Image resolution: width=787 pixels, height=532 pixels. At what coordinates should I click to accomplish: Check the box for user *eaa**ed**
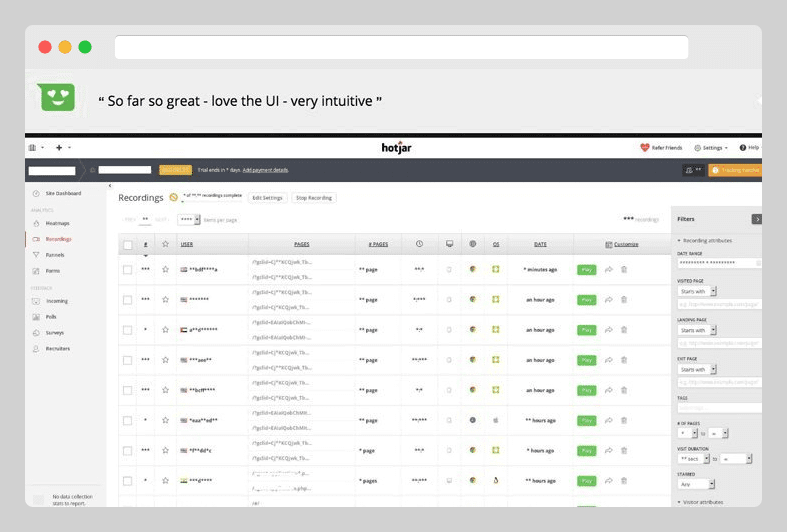(127, 421)
